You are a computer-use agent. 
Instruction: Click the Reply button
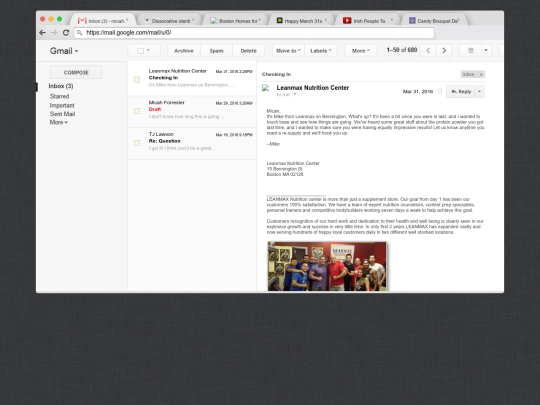pos(461,92)
